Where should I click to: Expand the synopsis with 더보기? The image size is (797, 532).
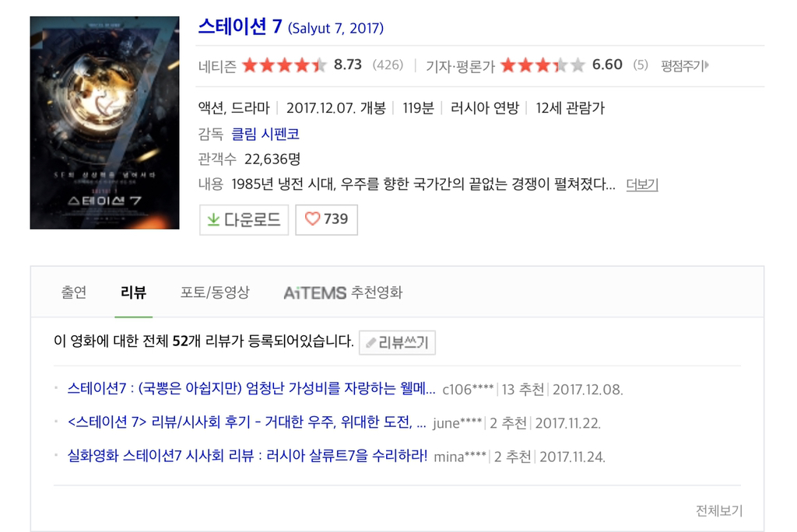(x=642, y=184)
